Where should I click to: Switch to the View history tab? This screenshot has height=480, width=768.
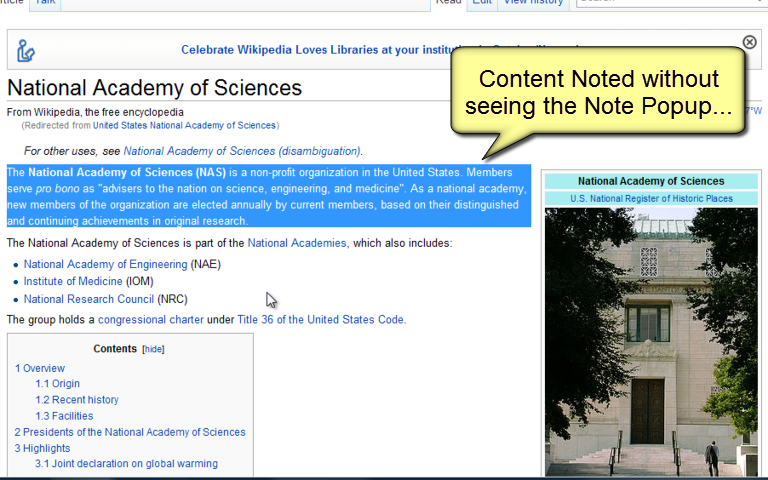click(x=533, y=2)
